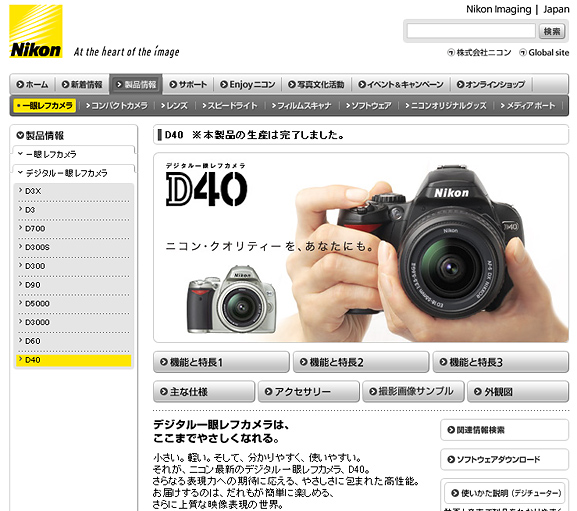Image resolution: width=577 pixels, height=511 pixels.
Task: Open the Global site link
Action: pos(544,53)
